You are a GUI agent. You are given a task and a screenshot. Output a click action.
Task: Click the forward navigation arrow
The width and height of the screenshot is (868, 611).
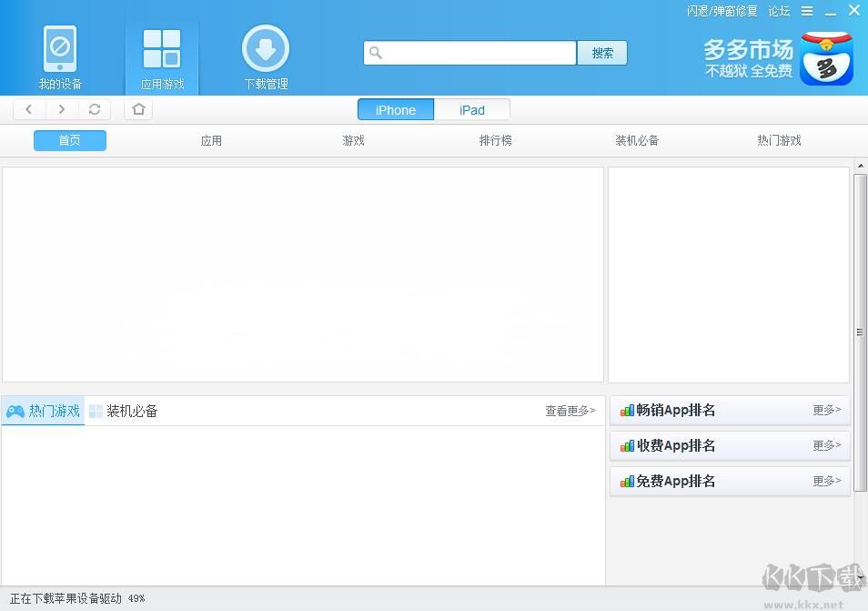[x=61, y=108]
